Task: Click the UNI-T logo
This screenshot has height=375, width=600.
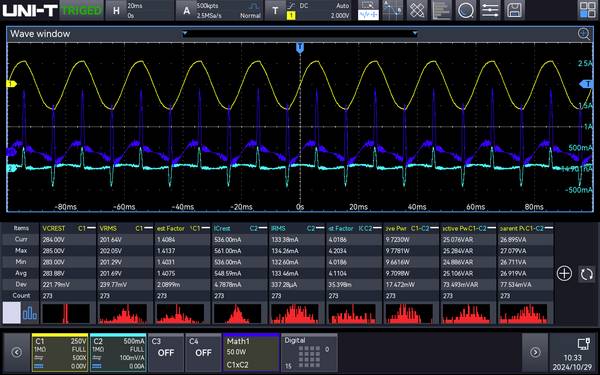Action: [x=30, y=10]
